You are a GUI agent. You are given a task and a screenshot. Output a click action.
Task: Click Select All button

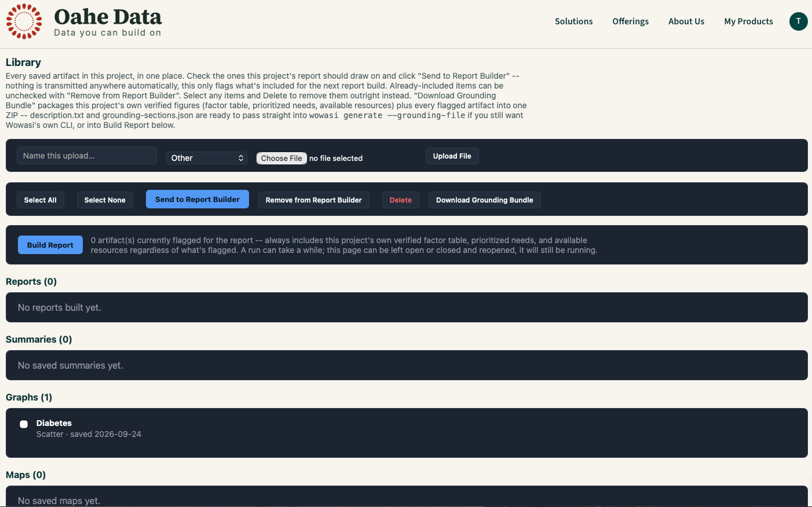(41, 200)
